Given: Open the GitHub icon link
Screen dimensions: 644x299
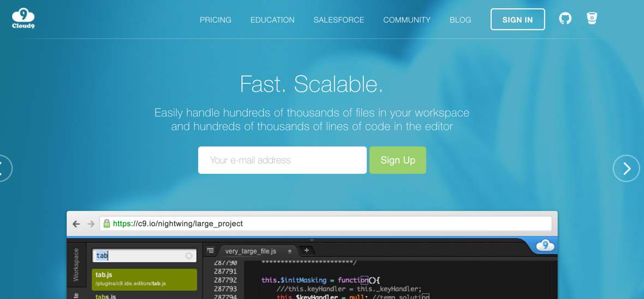Looking at the screenshot, I should [565, 19].
